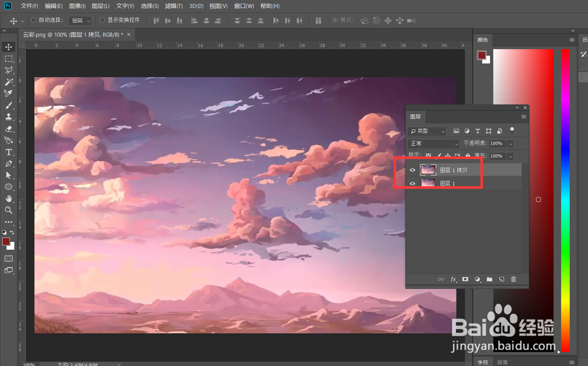The height and width of the screenshot is (366, 588).
Task: Open the Edit Toolbar three-dots menu
Action: pos(9,222)
